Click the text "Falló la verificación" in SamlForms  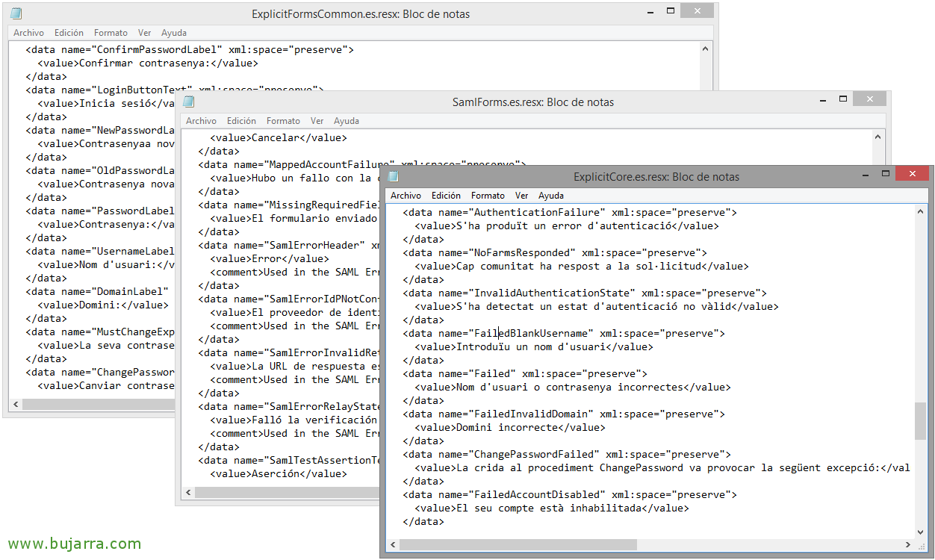314,420
